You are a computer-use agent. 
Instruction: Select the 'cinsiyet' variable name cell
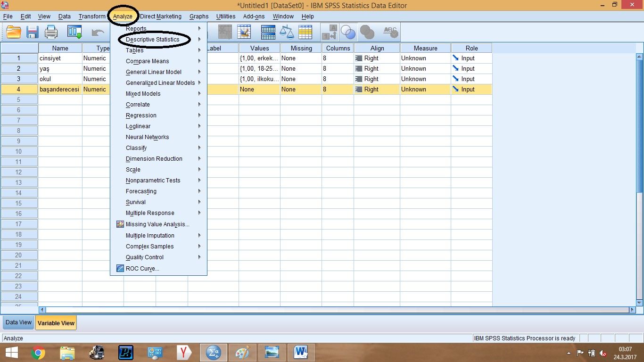(60, 58)
